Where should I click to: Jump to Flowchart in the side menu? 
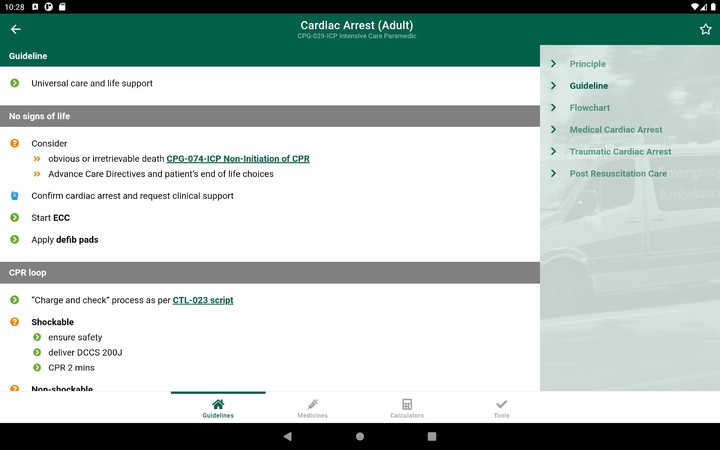point(590,107)
